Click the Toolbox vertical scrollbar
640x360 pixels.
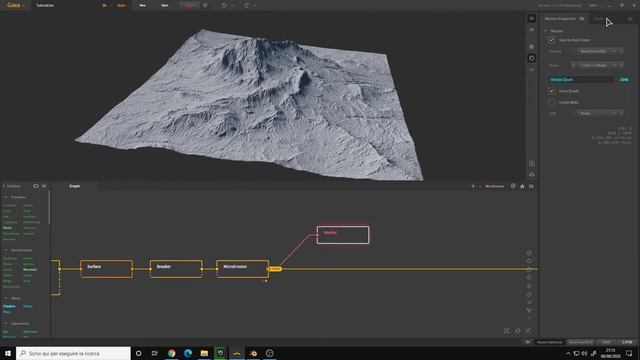pos(49,208)
